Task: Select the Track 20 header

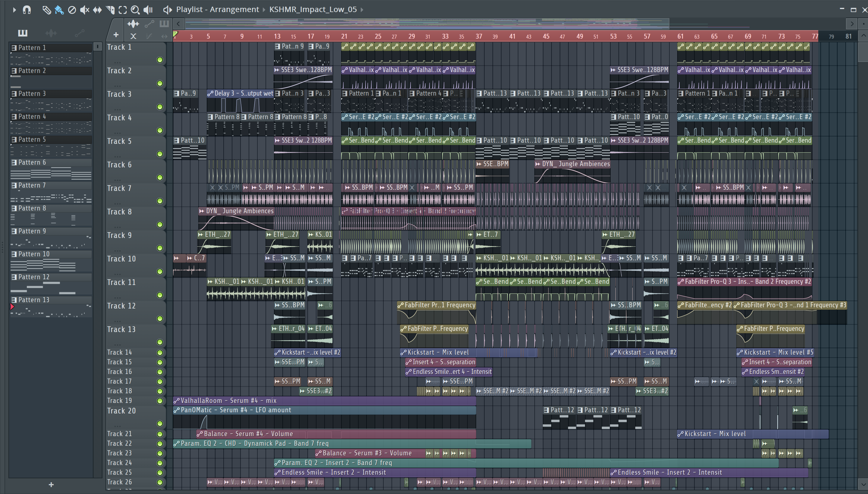Action: coord(136,417)
